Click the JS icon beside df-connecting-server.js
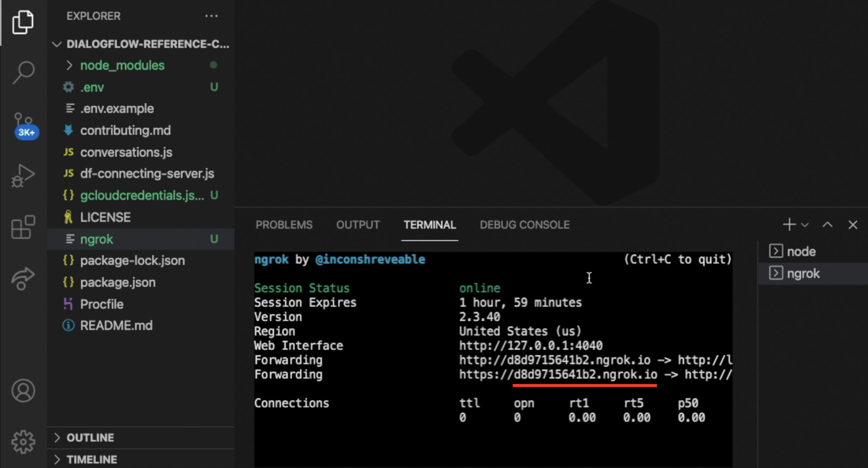This screenshot has width=868, height=468. 68,173
